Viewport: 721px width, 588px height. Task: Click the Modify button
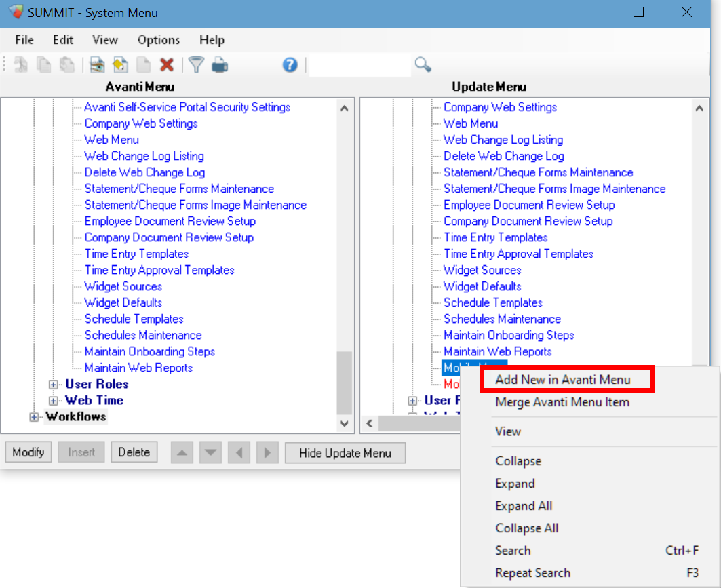pyautogui.click(x=28, y=452)
